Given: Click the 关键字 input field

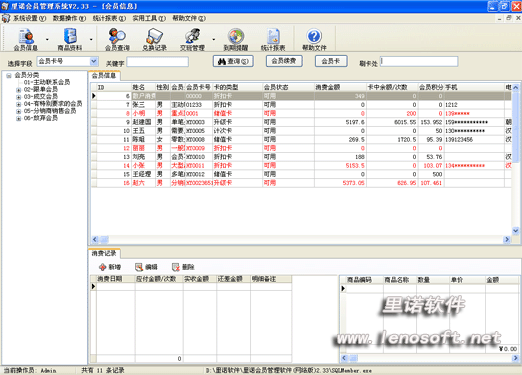Looking at the screenshot, I should (x=157, y=62).
